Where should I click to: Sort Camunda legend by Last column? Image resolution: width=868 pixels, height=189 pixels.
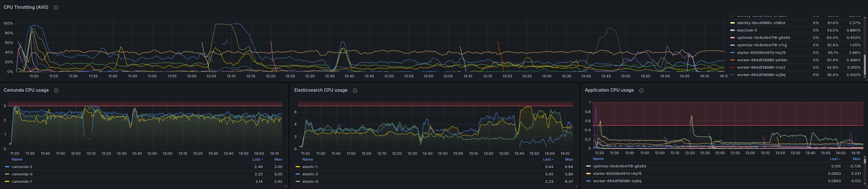[x=257, y=159]
